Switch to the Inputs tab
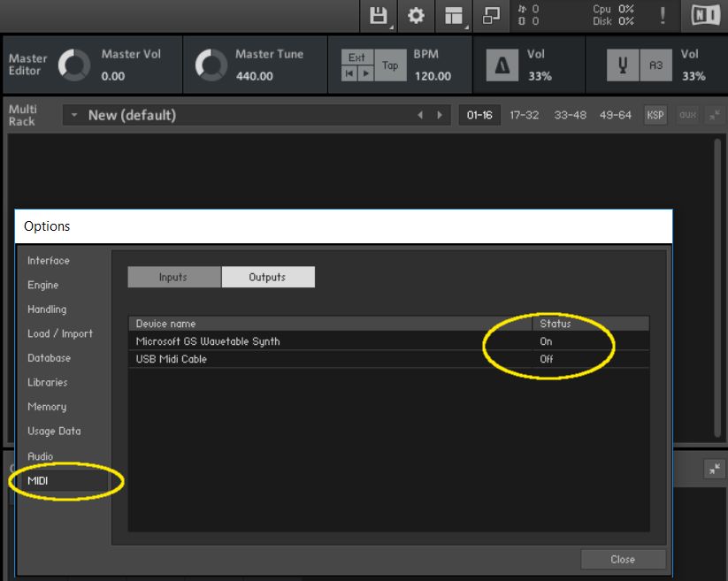 point(174,277)
